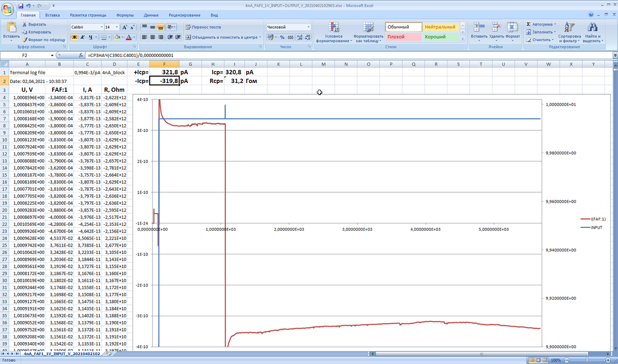Image resolution: width=618 pixels, height=364 pixels.
Task: Switch to the Вид tab
Action: tap(214, 15)
